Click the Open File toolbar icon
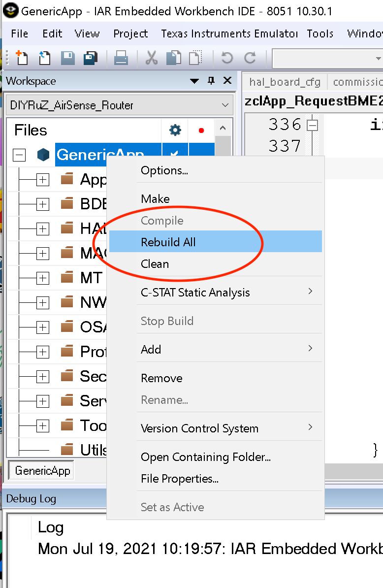This screenshot has height=588, width=383. [x=45, y=58]
